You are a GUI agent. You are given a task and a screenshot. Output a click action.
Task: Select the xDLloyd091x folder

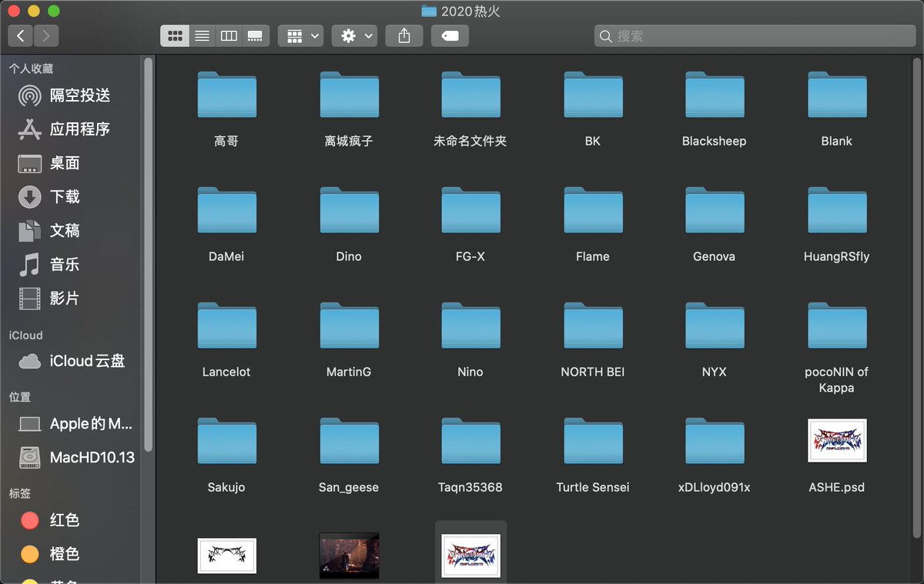(715, 441)
